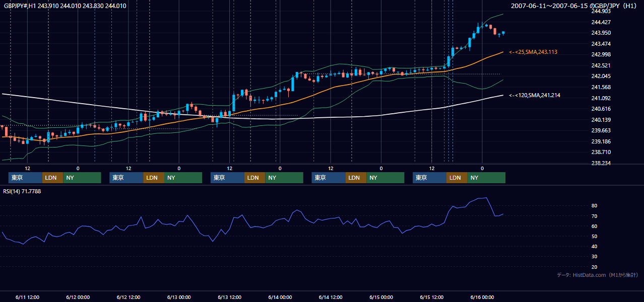644x302 pixels.
Task: Click the RSI 50 level label
Action: (595, 236)
